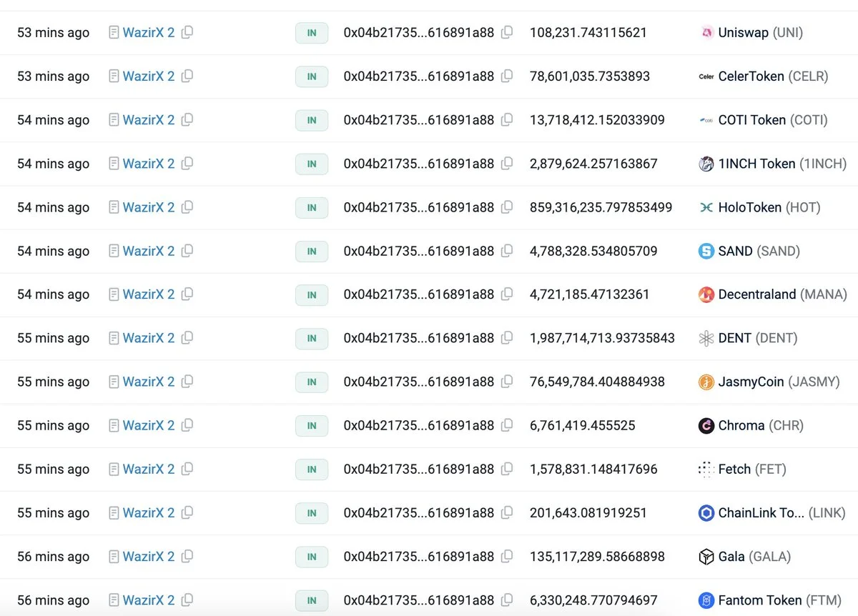Copy WazirX 2 address in SAND row
The width and height of the screenshot is (858, 616).
[187, 250]
